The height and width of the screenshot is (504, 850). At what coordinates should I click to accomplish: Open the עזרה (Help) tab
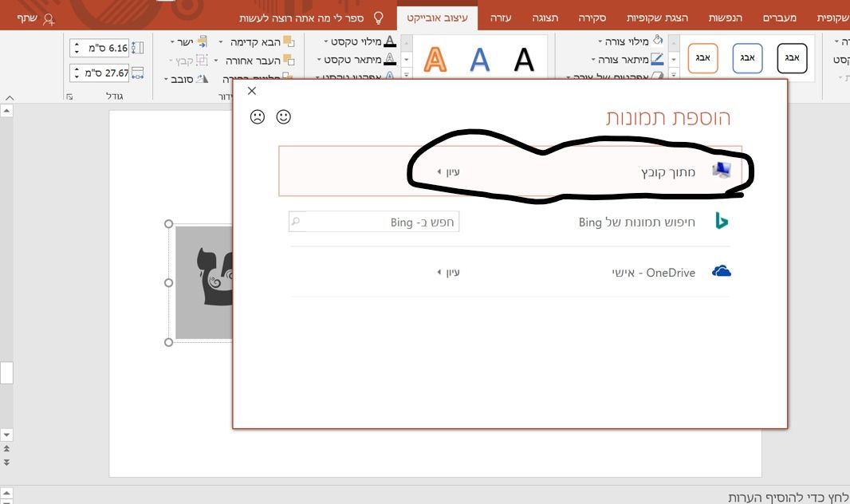point(500,18)
